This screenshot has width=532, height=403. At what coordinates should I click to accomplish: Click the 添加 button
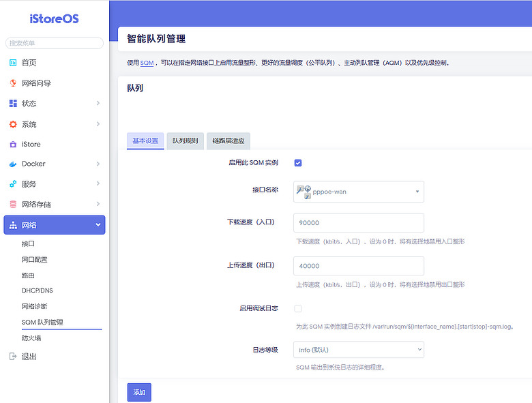(x=139, y=392)
